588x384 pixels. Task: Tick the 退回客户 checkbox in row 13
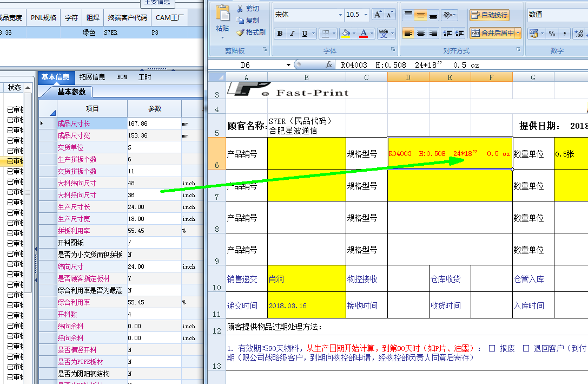click(x=526, y=348)
